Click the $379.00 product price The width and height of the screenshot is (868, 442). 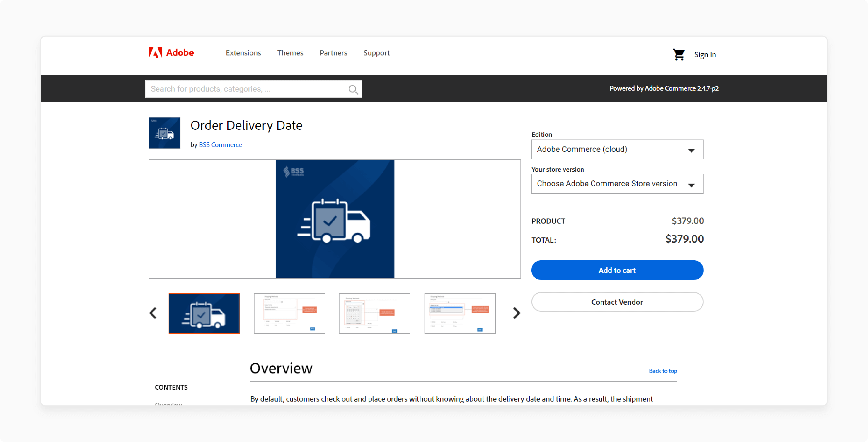click(687, 221)
